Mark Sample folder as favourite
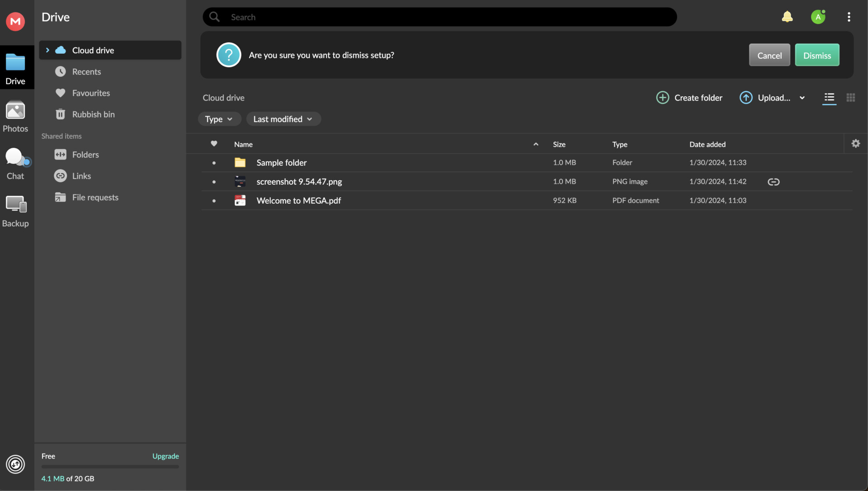This screenshot has height=491, width=868. 214,163
